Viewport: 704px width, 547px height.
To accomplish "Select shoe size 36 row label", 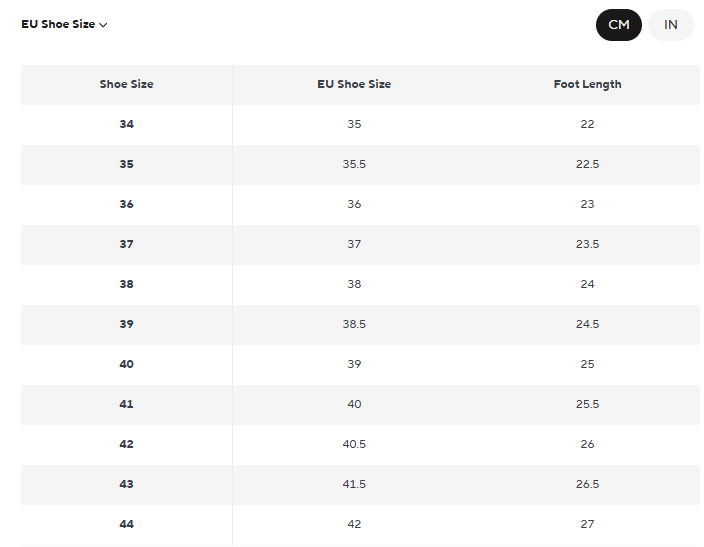I will [126, 204].
